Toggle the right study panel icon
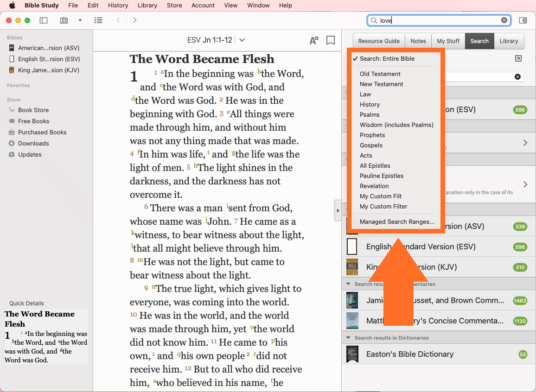Screen dimensions: 536x392 tap(523, 20)
